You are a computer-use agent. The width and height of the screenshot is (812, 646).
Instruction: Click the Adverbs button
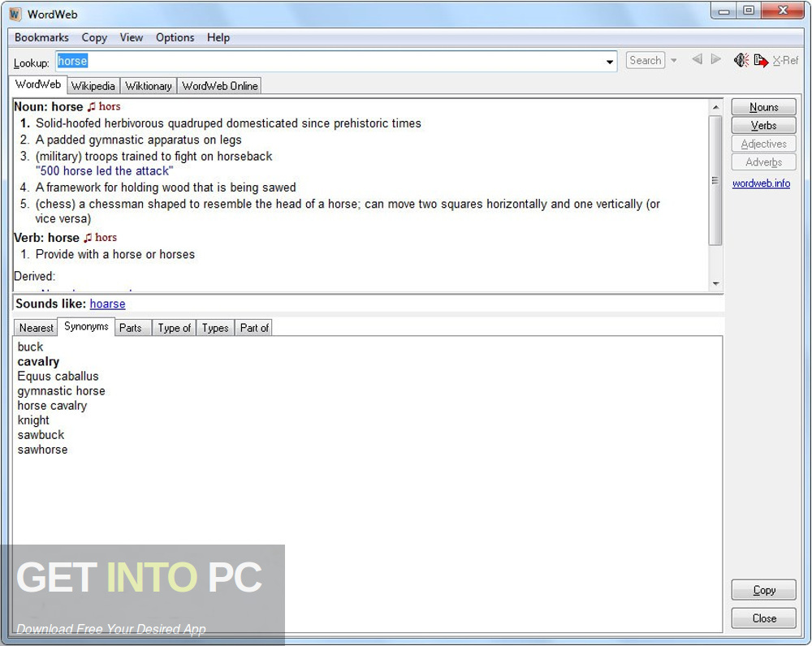(764, 162)
